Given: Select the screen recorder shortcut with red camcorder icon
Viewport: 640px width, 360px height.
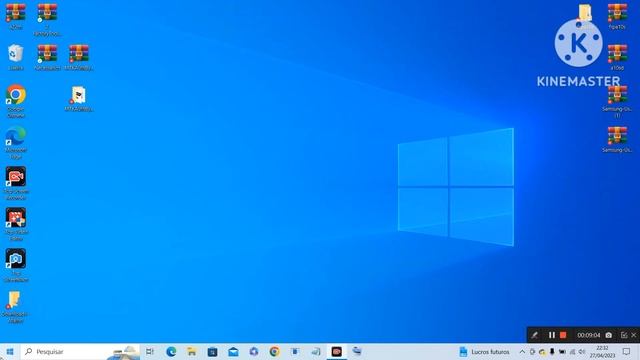Looking at the screenshot, I should click(16, 183).
